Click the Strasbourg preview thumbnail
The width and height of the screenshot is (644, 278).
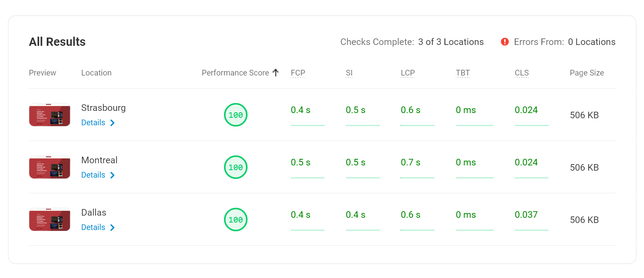[49, 115]
